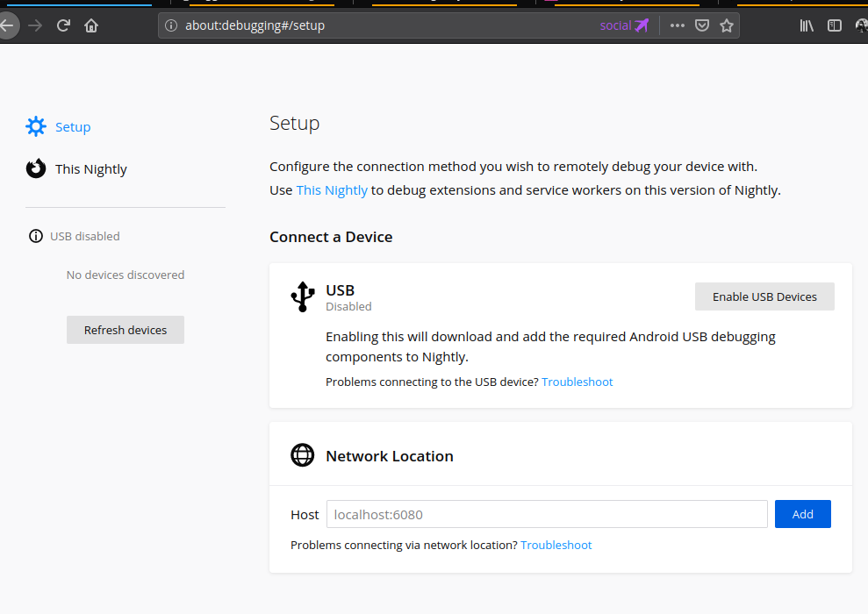The height and width of the screenshot is (614, 868).
Task: Focus the Host input field
Action: [547, 514]
